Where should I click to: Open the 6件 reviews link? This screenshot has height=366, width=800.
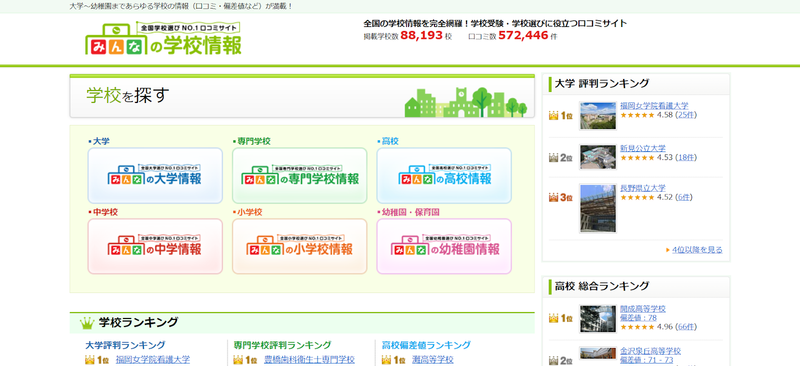click(684, 197)
